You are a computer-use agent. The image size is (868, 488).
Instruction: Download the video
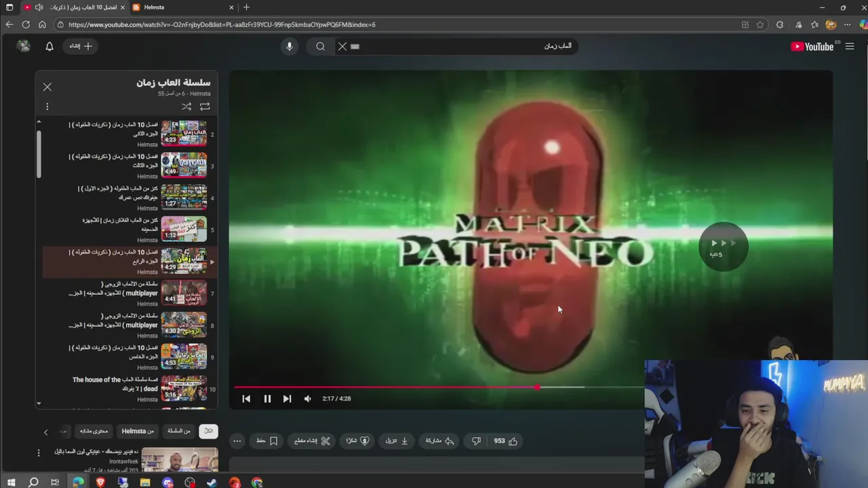(x=397, y=441)
